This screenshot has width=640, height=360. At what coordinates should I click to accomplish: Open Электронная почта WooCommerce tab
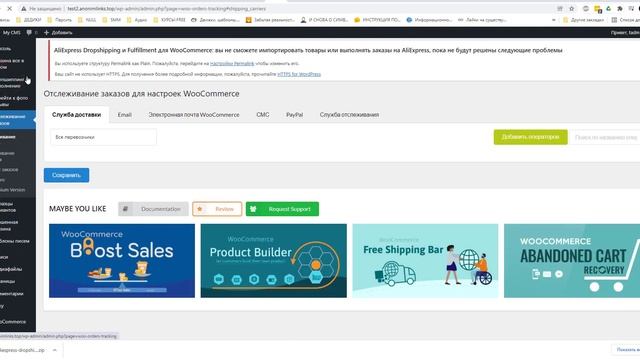(194, 115)
